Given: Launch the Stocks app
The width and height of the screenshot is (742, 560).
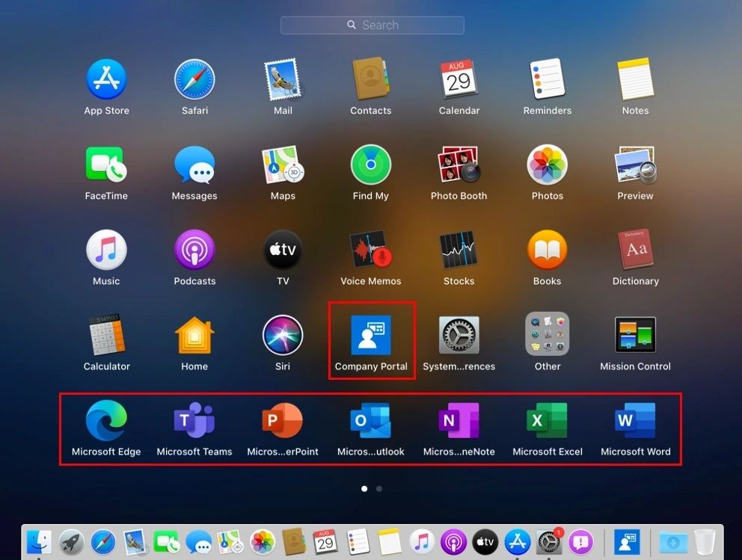Looking at the screenshot, I should point(459,250).
